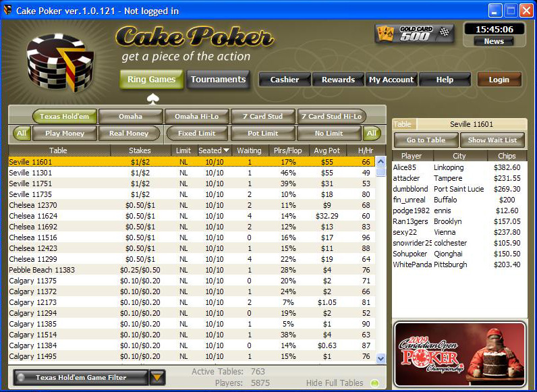Click Go to Table button
537x392 pixels.
(426, 140)
